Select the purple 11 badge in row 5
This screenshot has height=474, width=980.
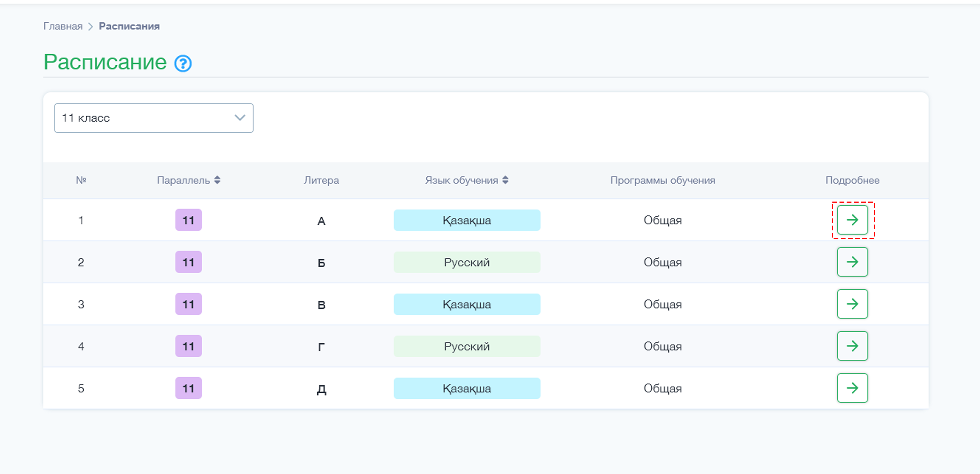(x=188, y=388)
